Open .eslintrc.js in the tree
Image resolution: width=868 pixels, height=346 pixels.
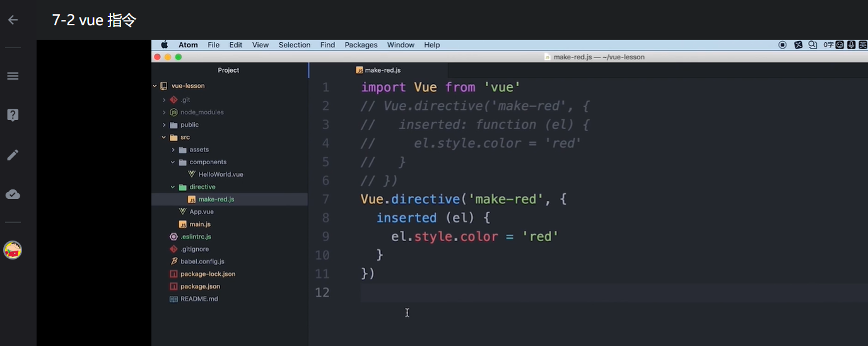click(196, 237)
